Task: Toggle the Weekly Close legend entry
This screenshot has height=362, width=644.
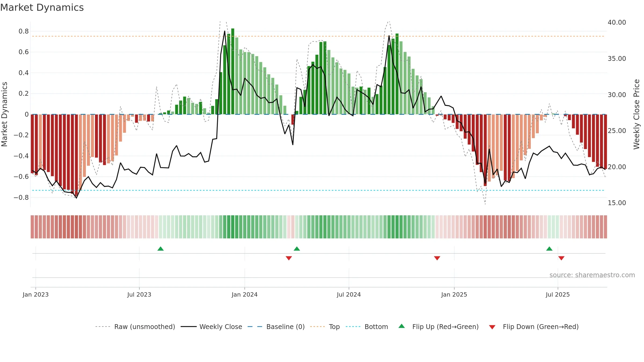Action: point(211,327)
